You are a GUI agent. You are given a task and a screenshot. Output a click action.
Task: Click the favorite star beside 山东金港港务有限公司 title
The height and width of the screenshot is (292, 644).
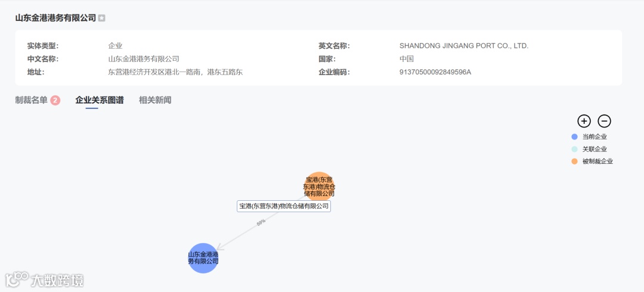pyautogui.click(x=102, y=18)
